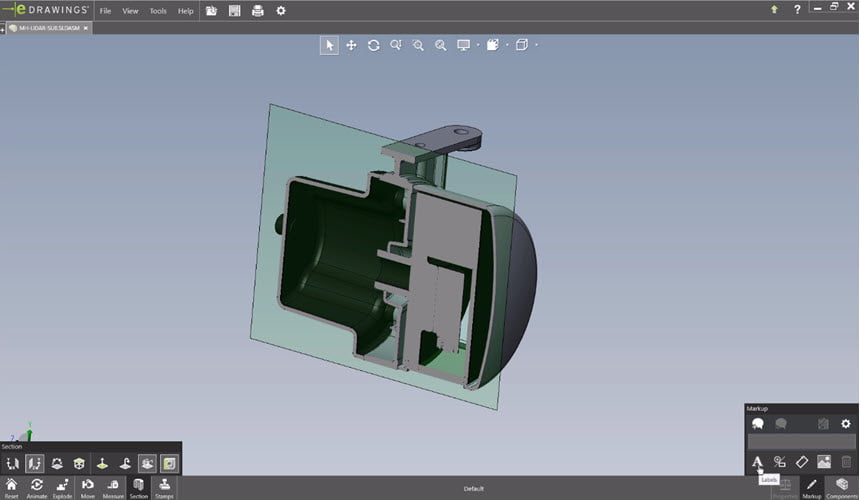
Task: Open the Help menu
Action: click(x=185, y=11)
